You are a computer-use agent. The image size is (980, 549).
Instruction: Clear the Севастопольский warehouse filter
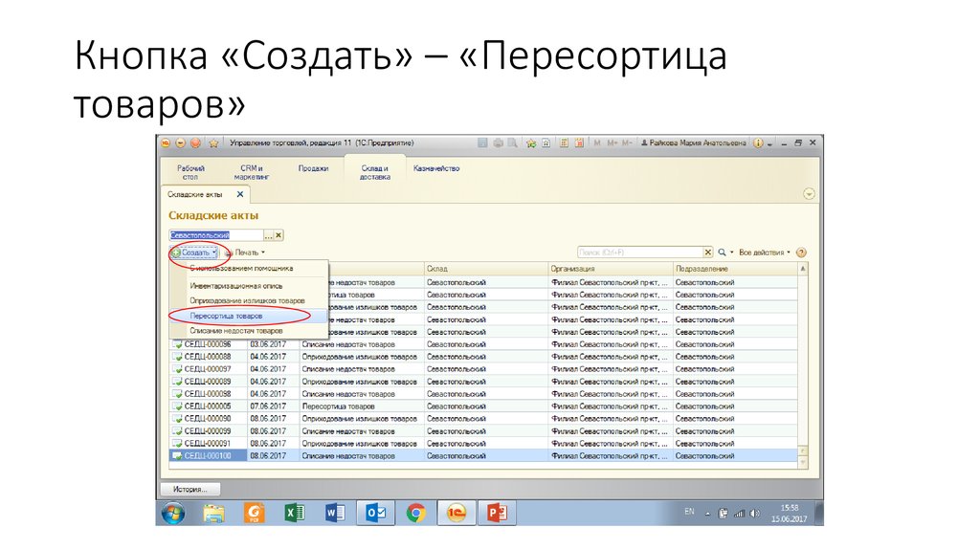[279, 234]
